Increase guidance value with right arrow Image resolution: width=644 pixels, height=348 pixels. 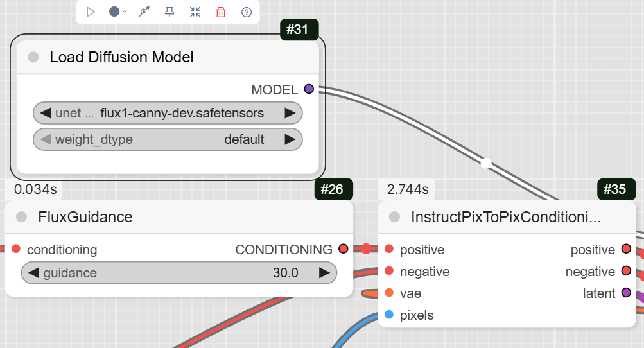click(x=324, y=273)
